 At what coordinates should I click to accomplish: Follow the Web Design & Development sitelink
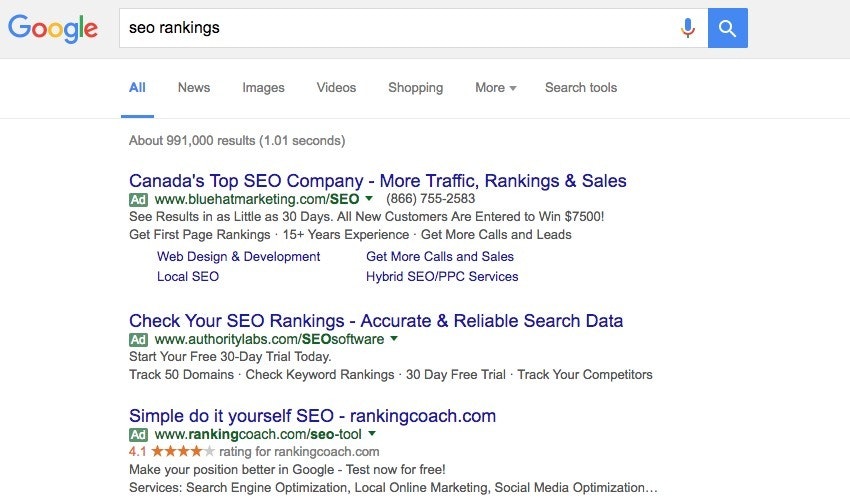[238, 257]
